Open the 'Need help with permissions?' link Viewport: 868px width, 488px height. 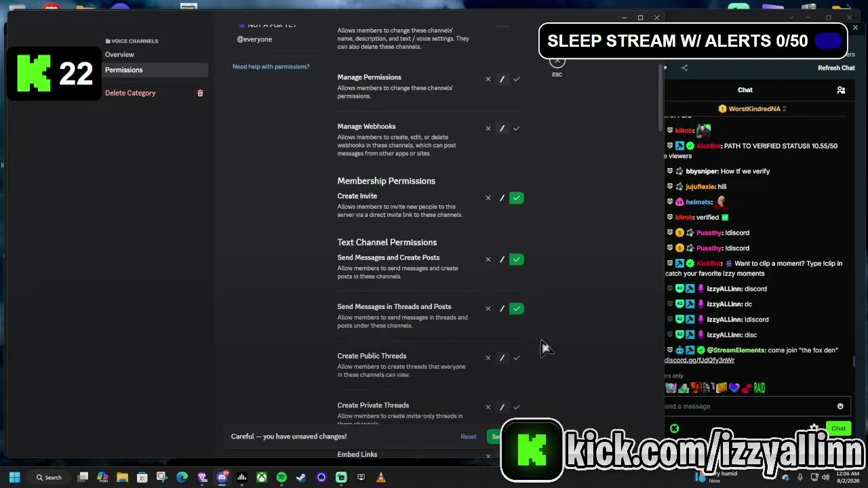pyautogui.click(x=271, y=66)
